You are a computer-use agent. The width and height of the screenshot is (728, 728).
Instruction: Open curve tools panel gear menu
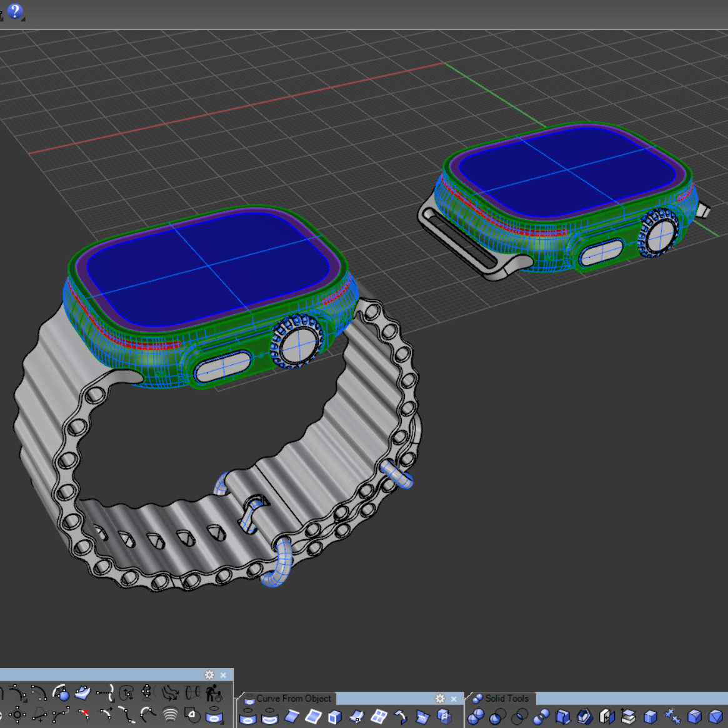[209, 675]
